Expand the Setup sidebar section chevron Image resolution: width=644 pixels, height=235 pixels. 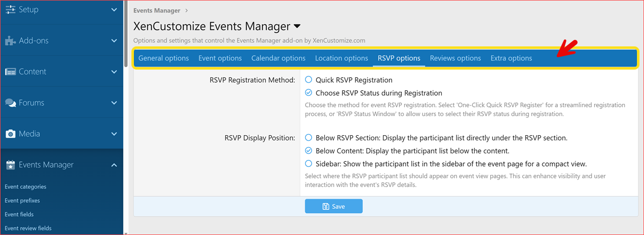(x=114, y=10)
